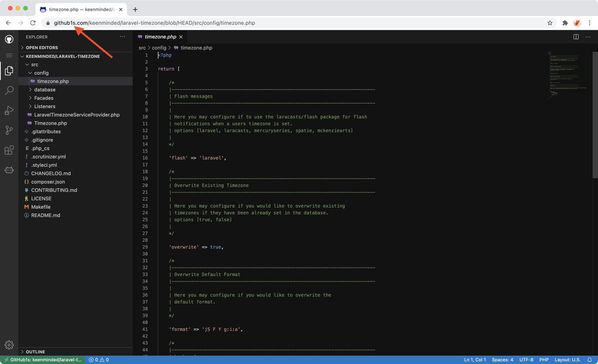Open notifications via the status bar bell
The image size is (598, 364).
pos(591,359)
